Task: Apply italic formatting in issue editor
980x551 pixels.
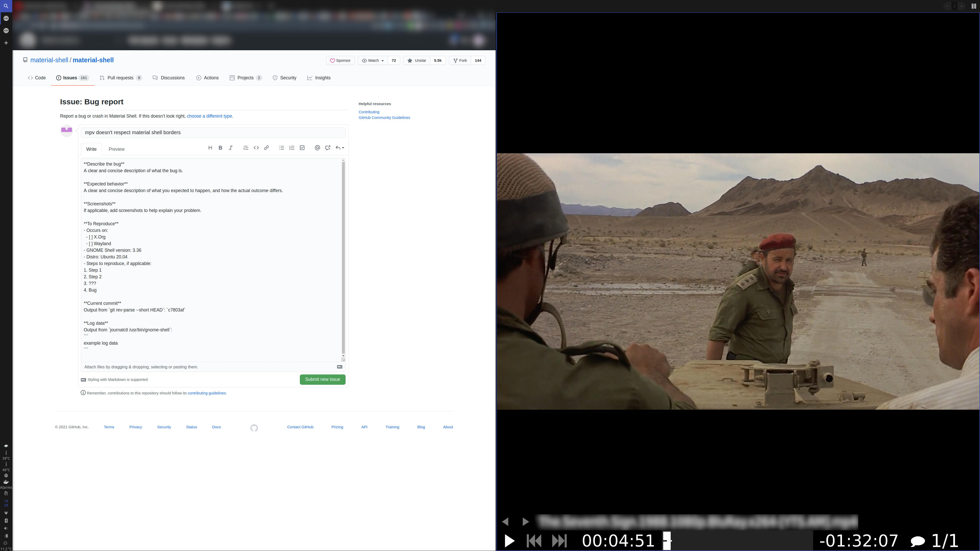Action: point(230,148)
